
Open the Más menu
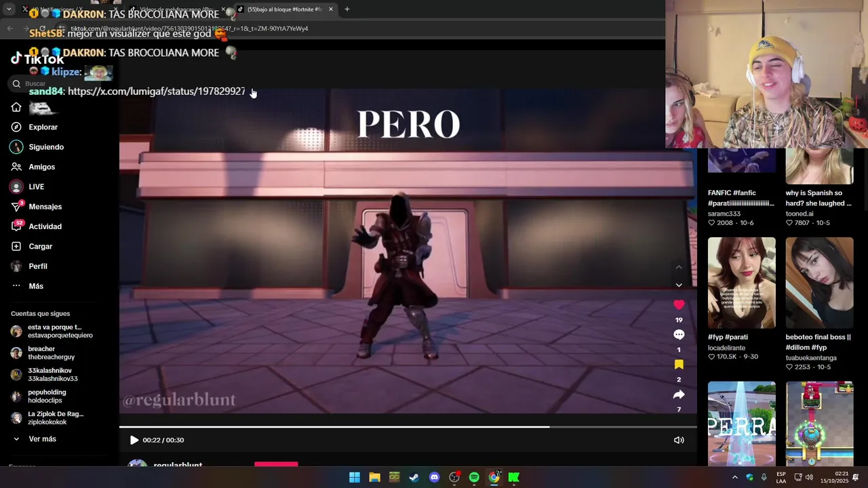[x=27, y=286]
